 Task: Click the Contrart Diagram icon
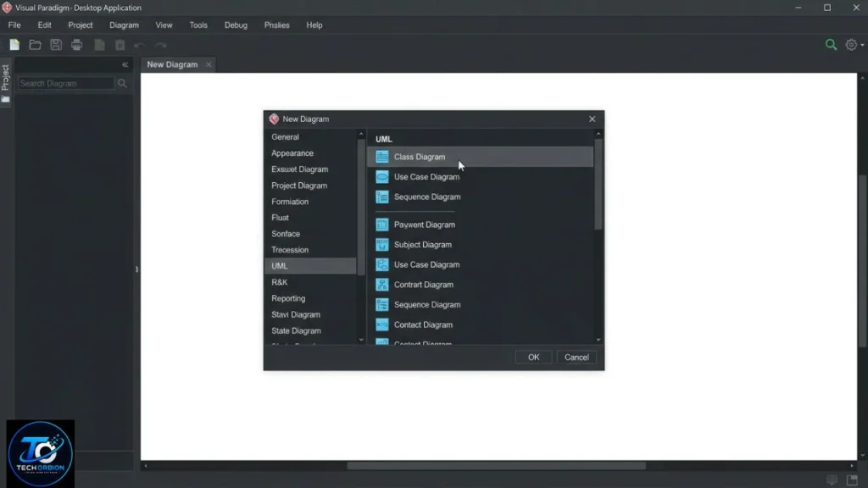[x=382, y=285]
